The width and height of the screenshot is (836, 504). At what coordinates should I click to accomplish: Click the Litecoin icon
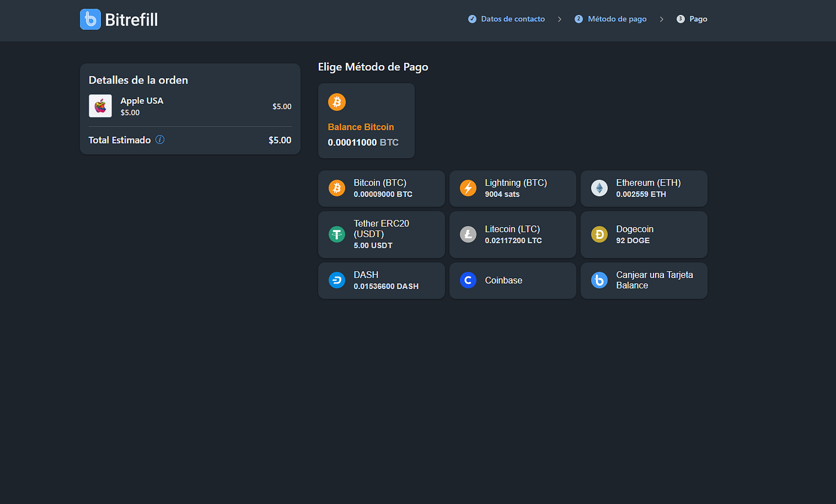[x=468, y=234]
